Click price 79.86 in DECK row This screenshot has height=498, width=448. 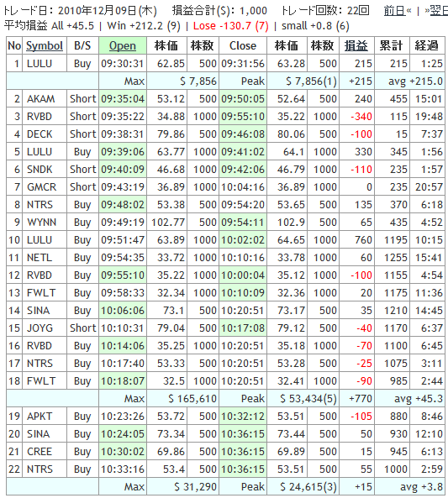pos(171,134)
